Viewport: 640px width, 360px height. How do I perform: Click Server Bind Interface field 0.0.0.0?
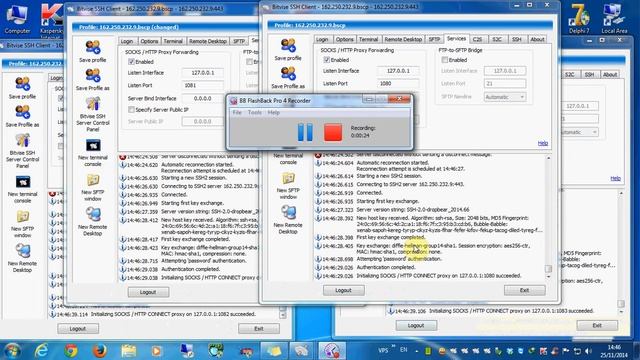203,98
